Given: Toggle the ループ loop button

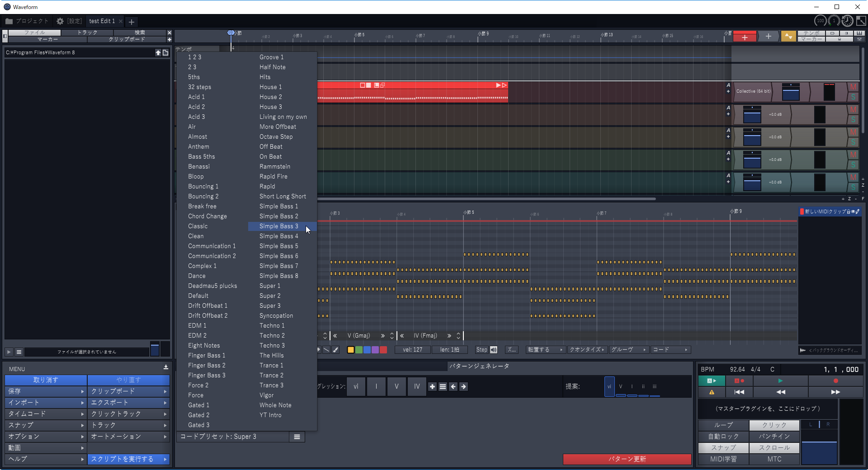Looking at the screenshot, I should (723, 425).
